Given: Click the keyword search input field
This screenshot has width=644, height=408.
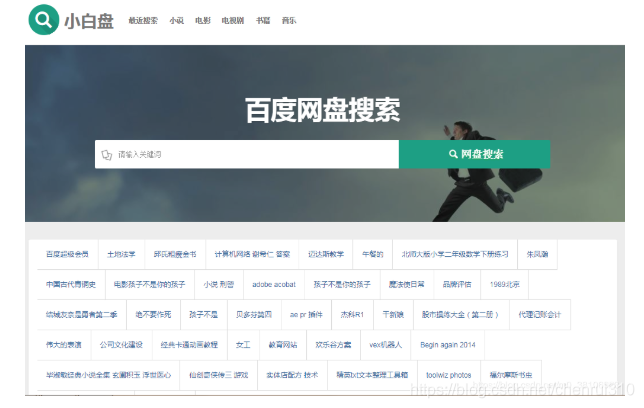Looking at the screenshot, I should [247, 154].
